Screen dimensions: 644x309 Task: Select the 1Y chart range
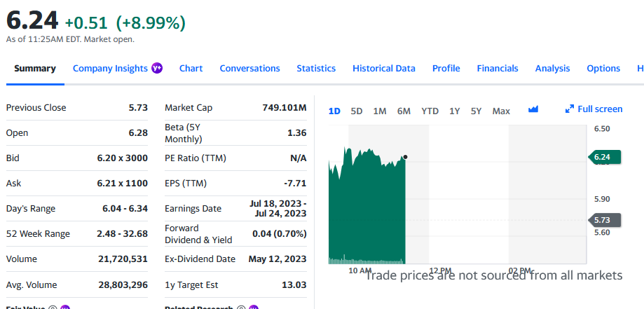click(454, 111)
